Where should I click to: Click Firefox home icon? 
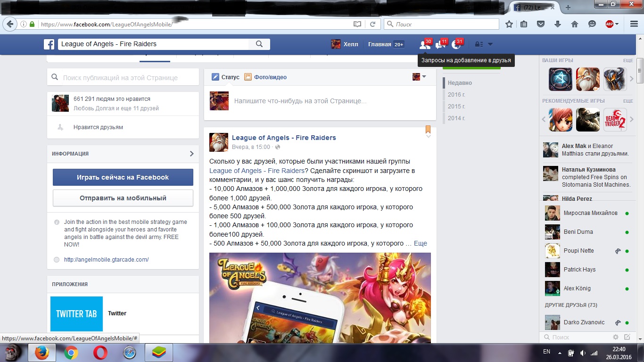574,24
